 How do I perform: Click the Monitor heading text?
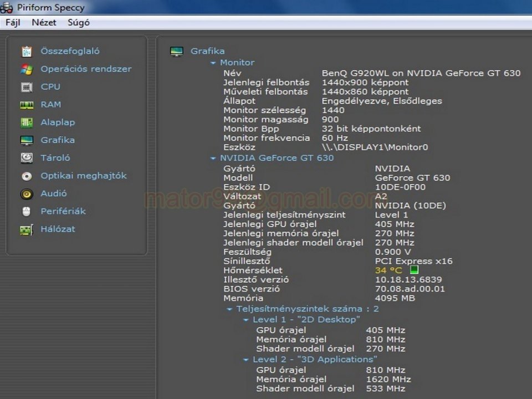[237, 63]
